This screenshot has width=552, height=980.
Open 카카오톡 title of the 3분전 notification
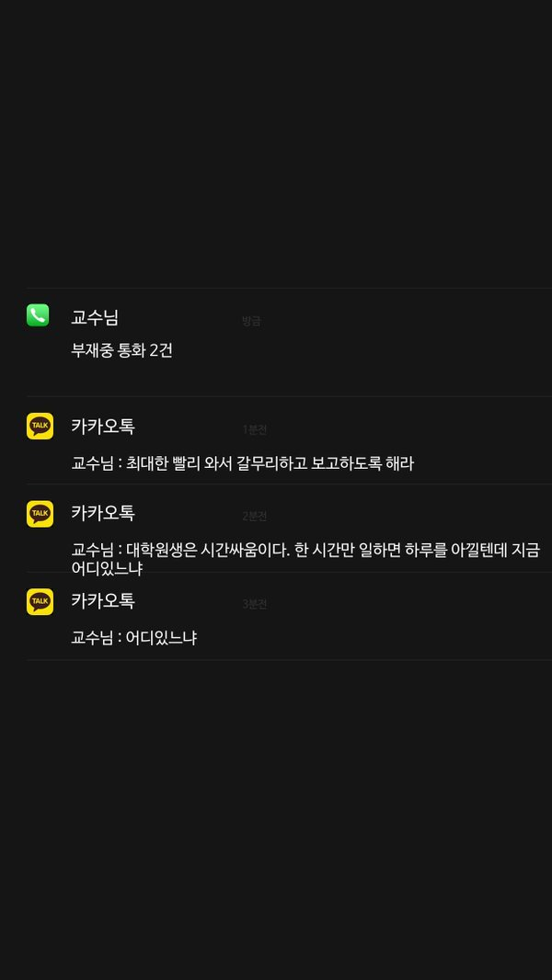pyautogui.click(x=102, y=601)
